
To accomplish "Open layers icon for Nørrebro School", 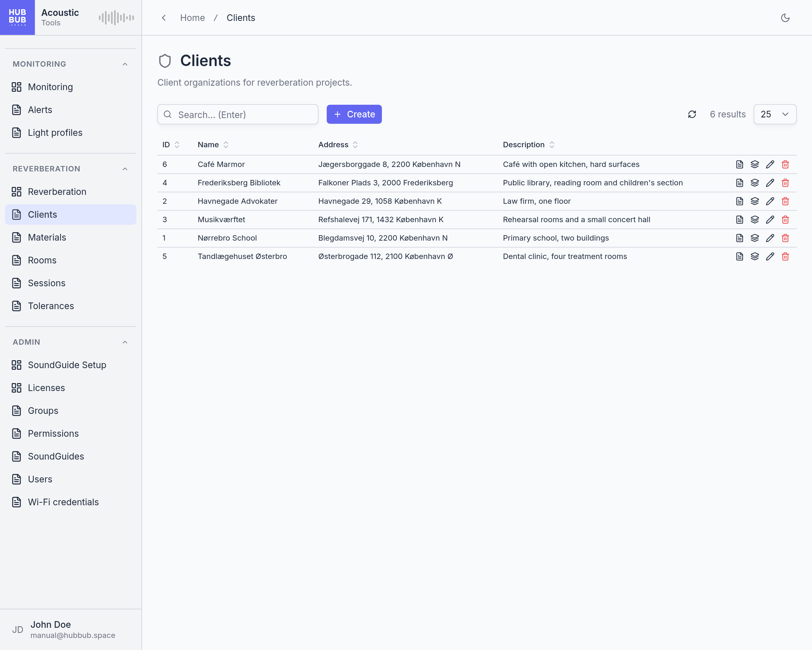I will [755, 238].
